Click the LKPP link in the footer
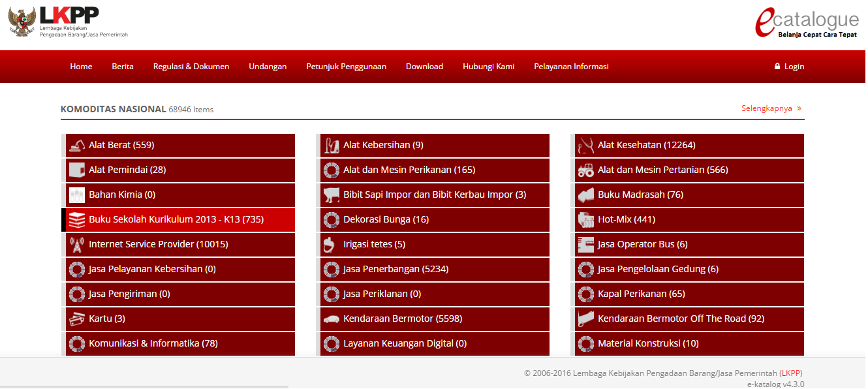This screenshot has width=868, height=389. [x=791, y=373]
